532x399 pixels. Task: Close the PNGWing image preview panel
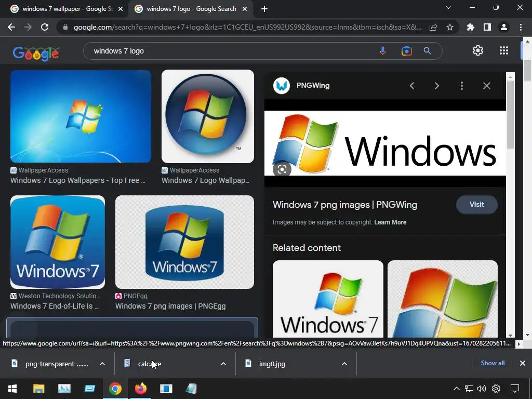tap(486, 86)
